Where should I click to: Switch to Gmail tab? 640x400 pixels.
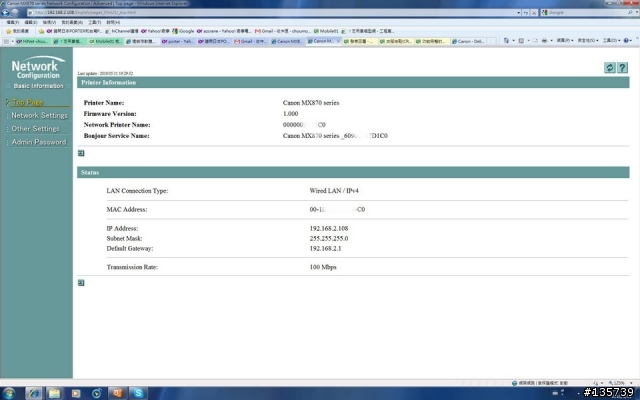(x=251, y=41)
